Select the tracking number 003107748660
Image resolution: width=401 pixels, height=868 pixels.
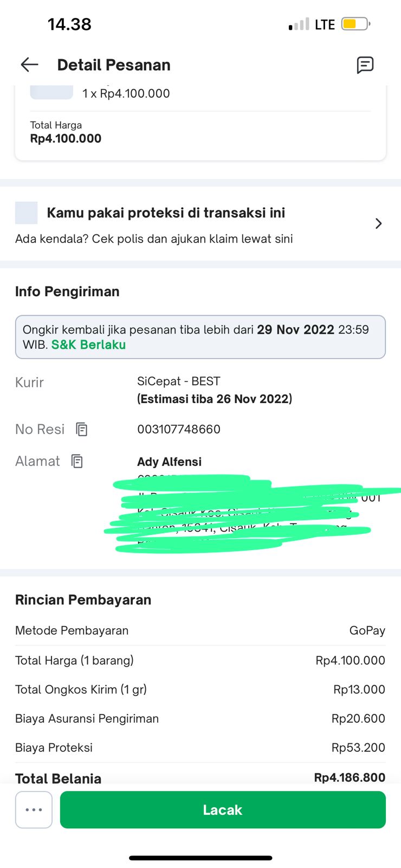click(x=179, y=429)
